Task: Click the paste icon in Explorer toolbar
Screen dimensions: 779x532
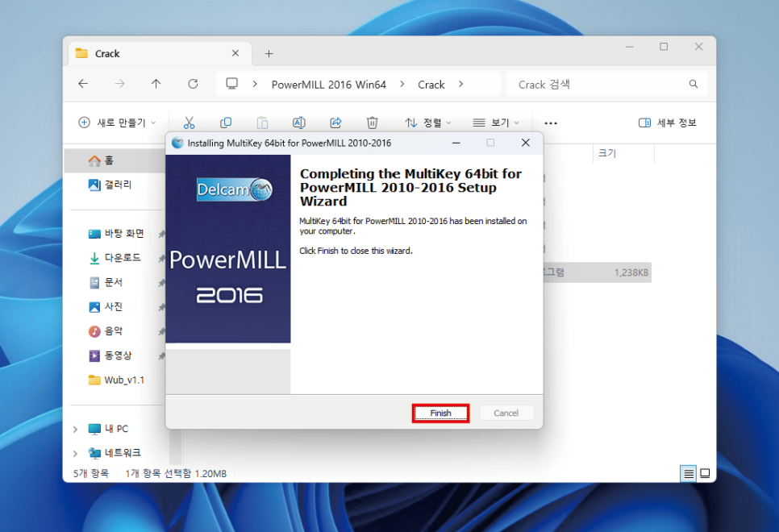Action: pyautogui.click(x=262, y=123)
